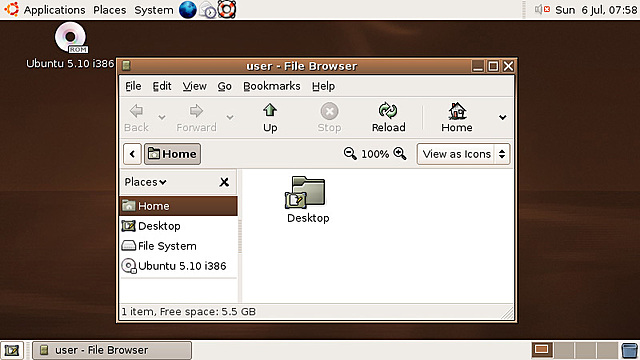Screen dimensions: 640x360
Task: Click the window menu icon in titlebar
Action: tap(126, 66)
